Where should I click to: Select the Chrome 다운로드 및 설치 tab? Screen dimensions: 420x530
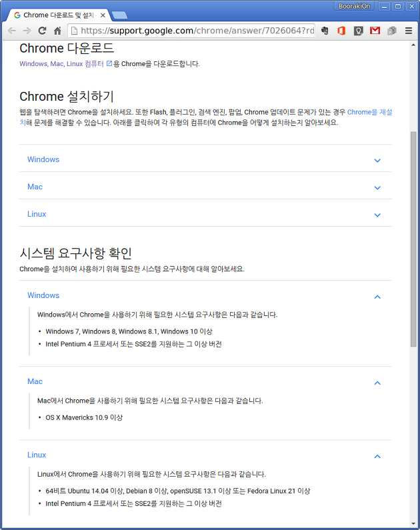click(x=59, y=15)
